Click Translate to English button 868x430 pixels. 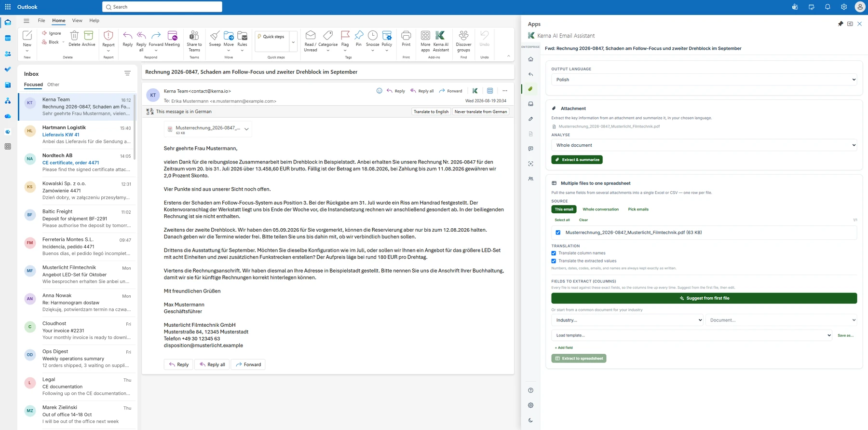point(431,111)
